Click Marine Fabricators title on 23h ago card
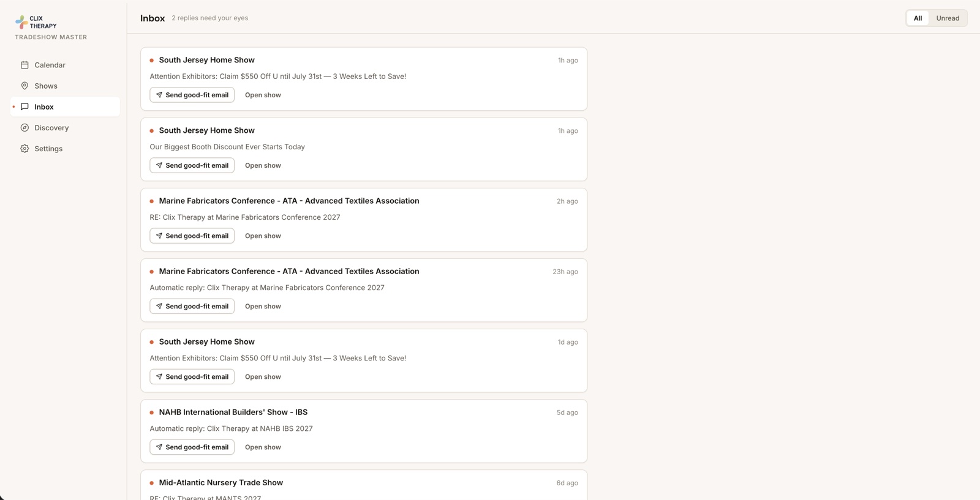The height and width of the screenshot is (500, 980). 289,271
